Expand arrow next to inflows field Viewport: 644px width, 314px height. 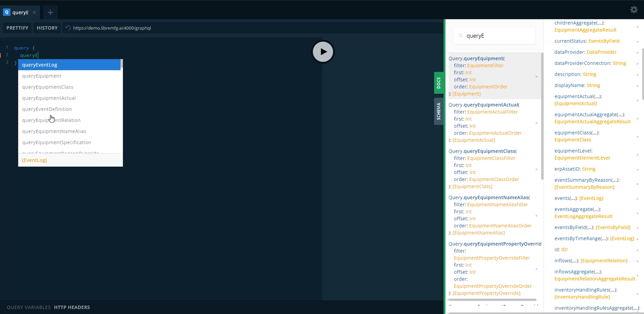(638, 261)
